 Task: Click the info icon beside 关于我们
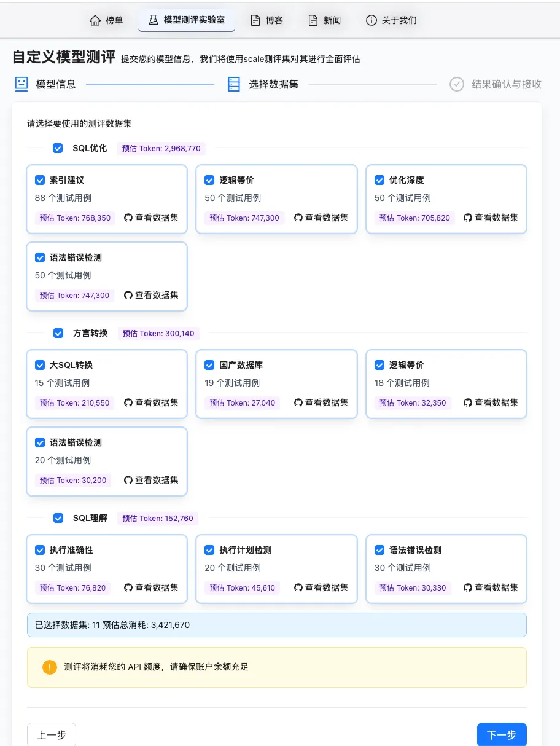coord(371,20)
